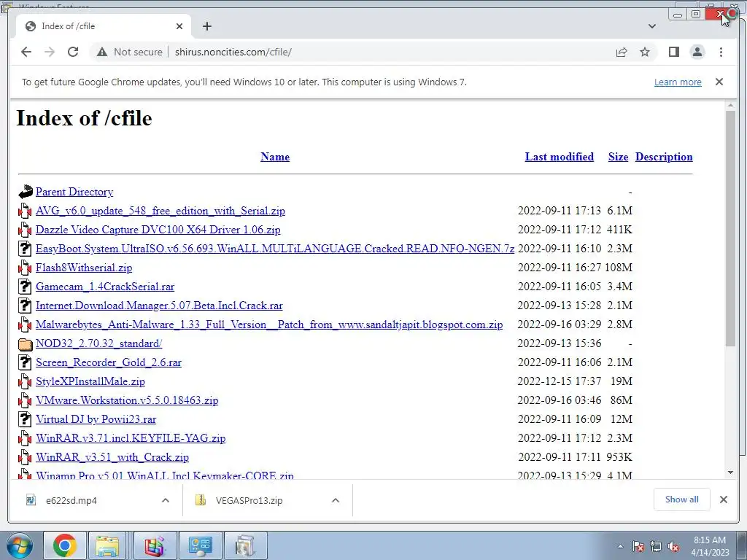Screen dimensions: 747x560
Task: Click the zip icon beside Flash8Withserial
Action: 25,268
